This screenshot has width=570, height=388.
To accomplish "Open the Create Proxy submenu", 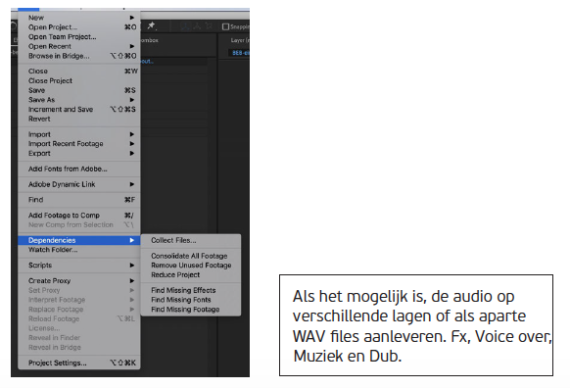I will (x=79, y=281).
